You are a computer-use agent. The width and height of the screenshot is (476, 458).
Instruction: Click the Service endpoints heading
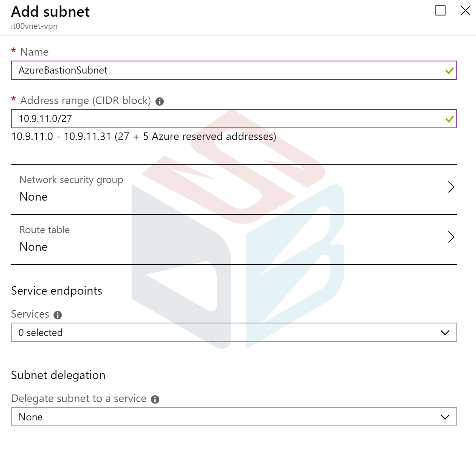tap(56, 291)
